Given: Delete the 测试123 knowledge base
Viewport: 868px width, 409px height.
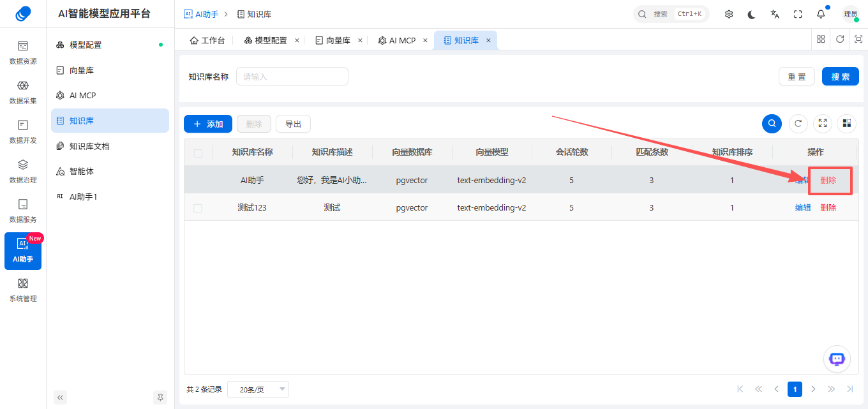Looking at the screenshot, I should tap(828, 207).
